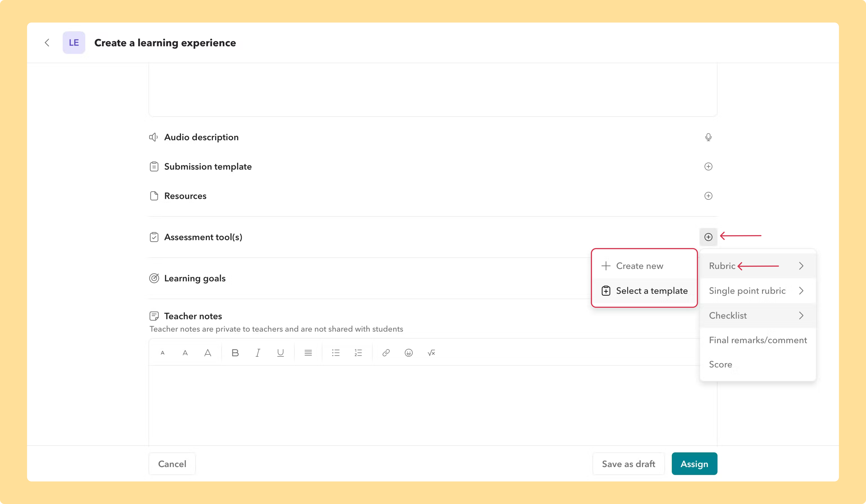Click the description text box above Audio description
This screenshot has height=504, width=866.
[433, 90]
